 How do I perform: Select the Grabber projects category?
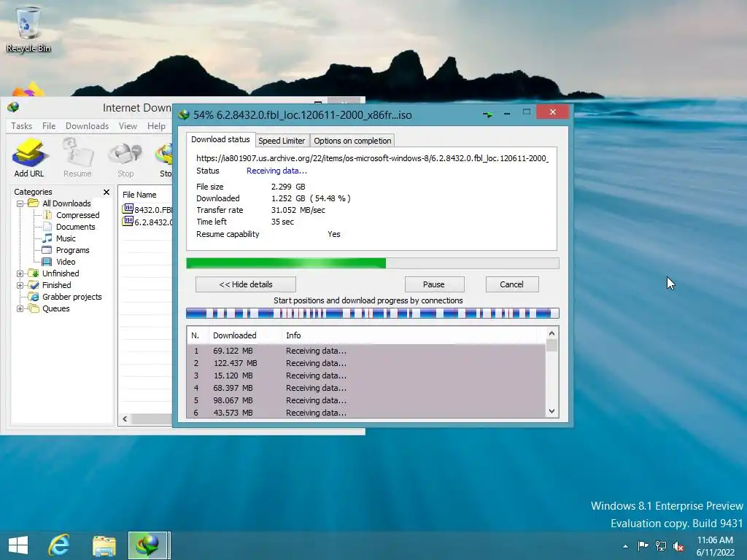click(x=72, y=297)
